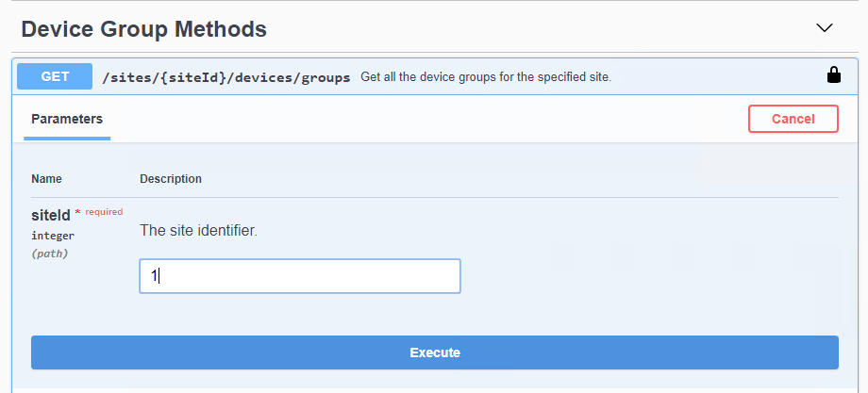The height and width of the screenshot is (393, 868).
Task: Run the request with Execute button
Action: [x=434, y=352]
